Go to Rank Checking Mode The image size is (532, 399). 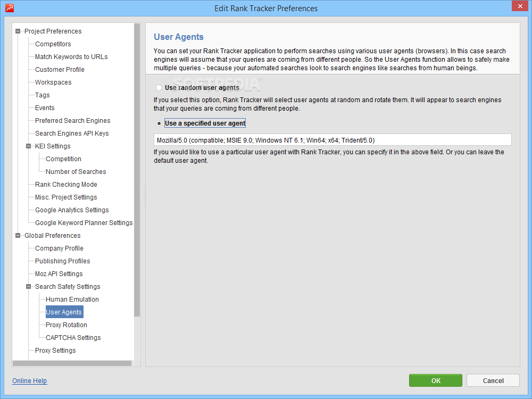click(66, 185)
